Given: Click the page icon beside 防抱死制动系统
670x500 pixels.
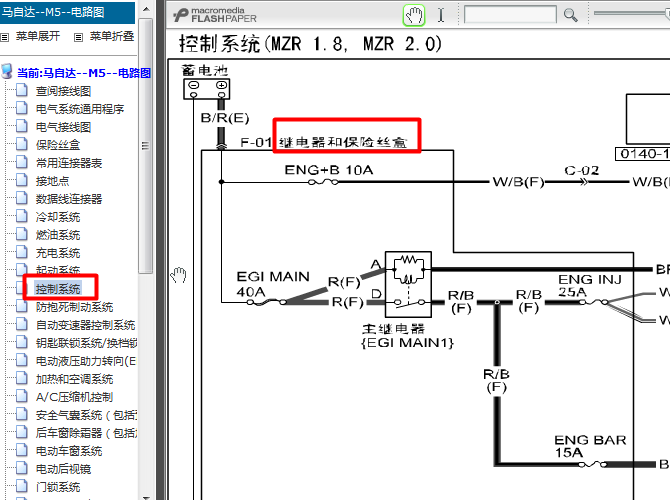Looking at the screenshot, I should [x=22, y=306].
